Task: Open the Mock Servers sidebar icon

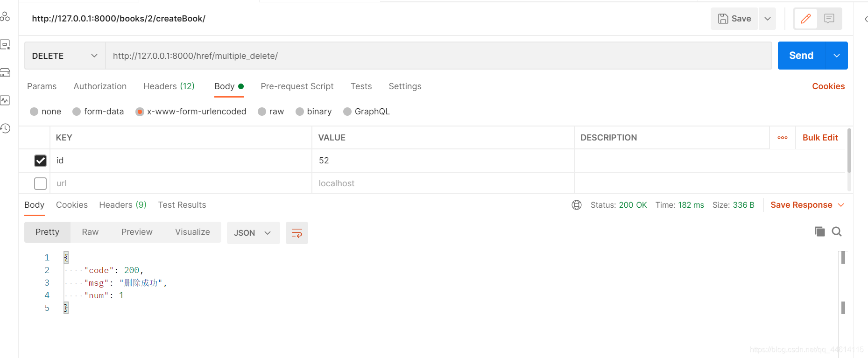Action: click(x=5, y=72)
